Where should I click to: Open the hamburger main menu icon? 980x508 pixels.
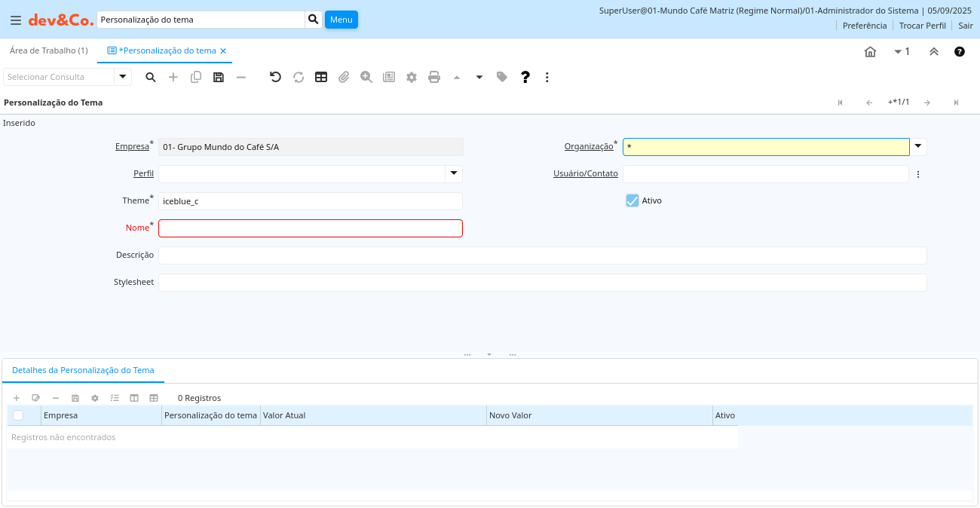click(15, 20)
